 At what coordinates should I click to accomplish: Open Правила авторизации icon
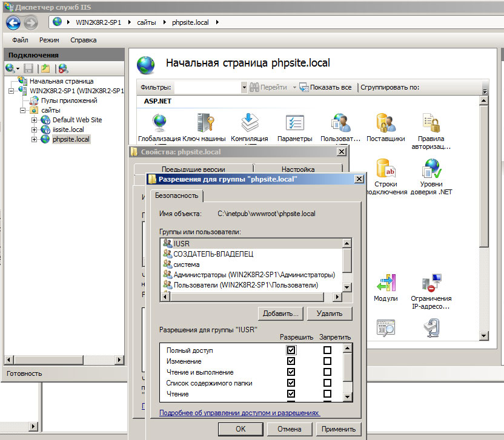point(431,123)
